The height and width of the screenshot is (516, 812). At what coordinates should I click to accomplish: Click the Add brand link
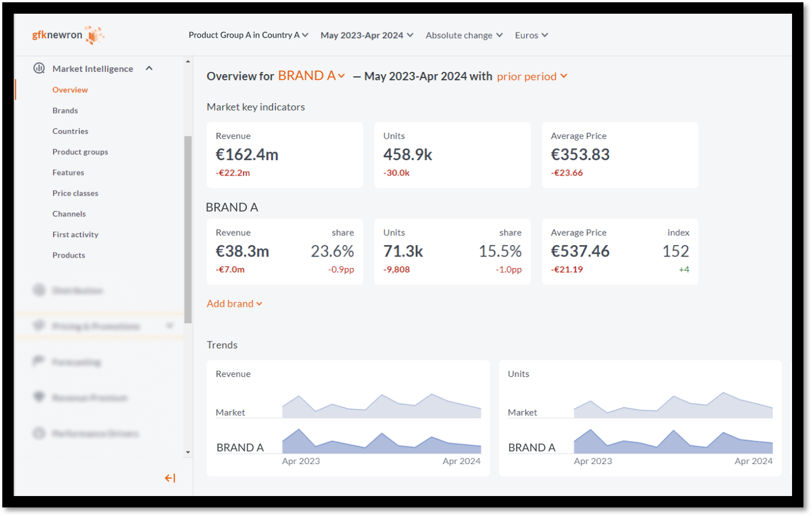click(234, 303)
